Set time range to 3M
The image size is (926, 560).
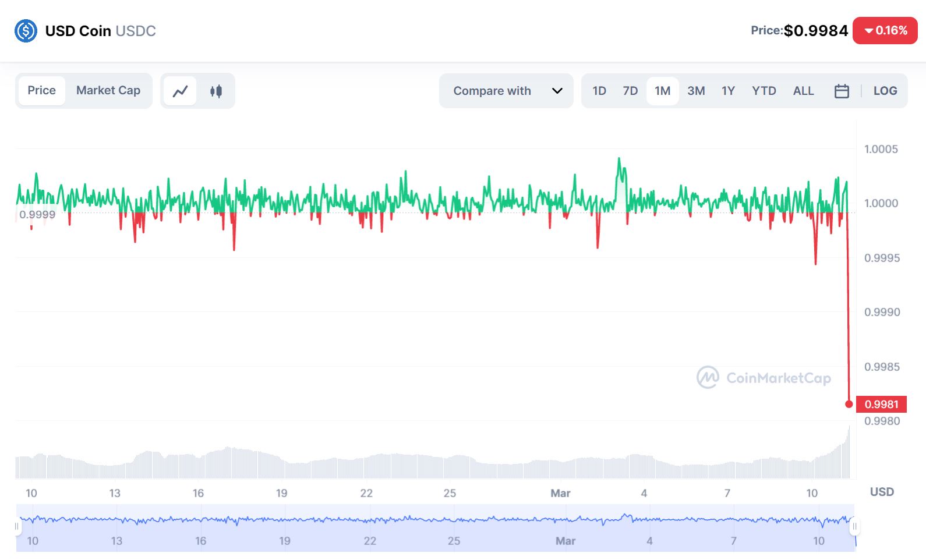pos(696,91)
